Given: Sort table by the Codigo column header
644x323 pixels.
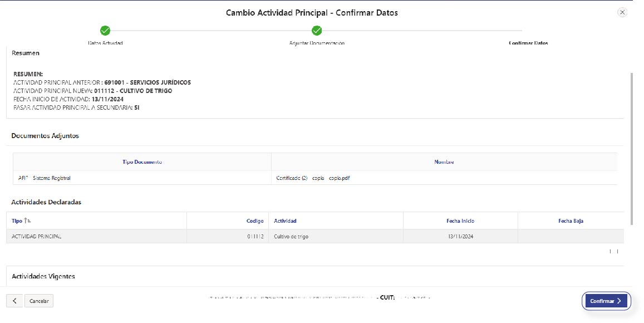Looking at the screenshot, I should pos(255,221).
